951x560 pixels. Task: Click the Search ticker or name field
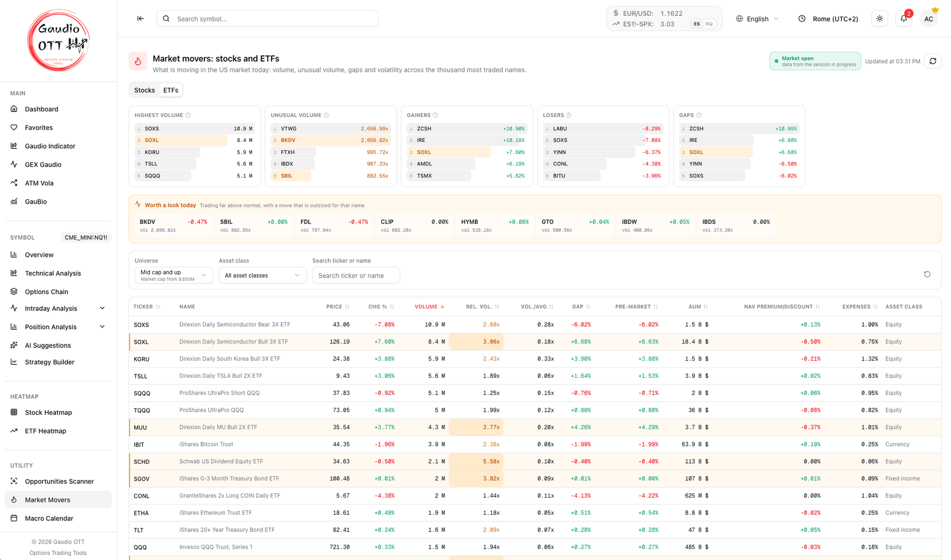356,275
